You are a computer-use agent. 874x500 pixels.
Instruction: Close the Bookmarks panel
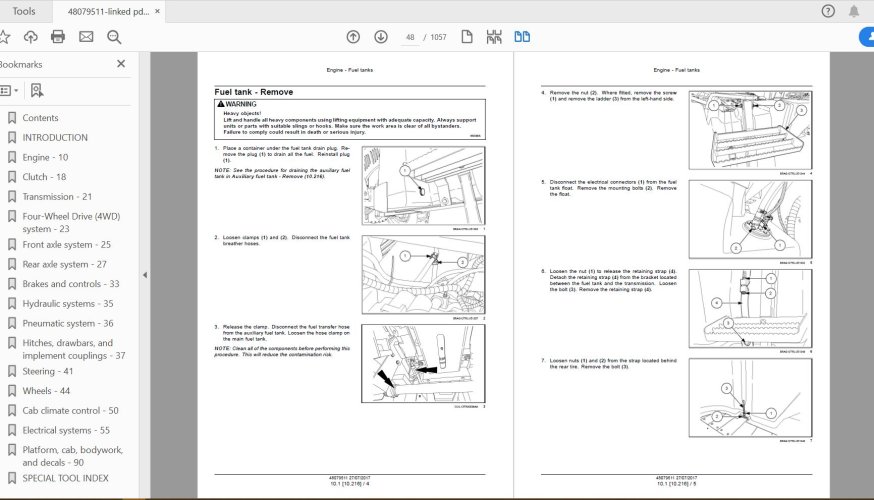[x=121, y=64]
